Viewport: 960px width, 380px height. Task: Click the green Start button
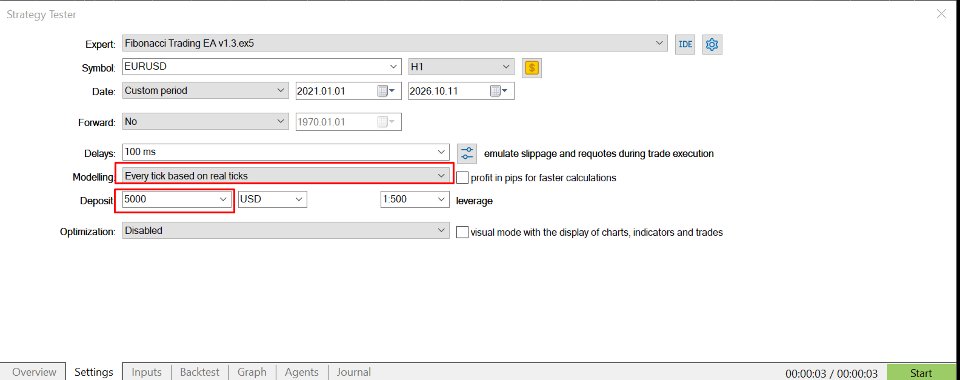pyautogui.click(x=921, y=373)
